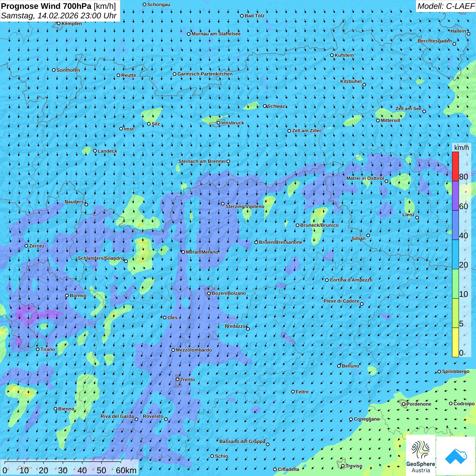Click the Matrei in Osttirol label

pos(365,178)
